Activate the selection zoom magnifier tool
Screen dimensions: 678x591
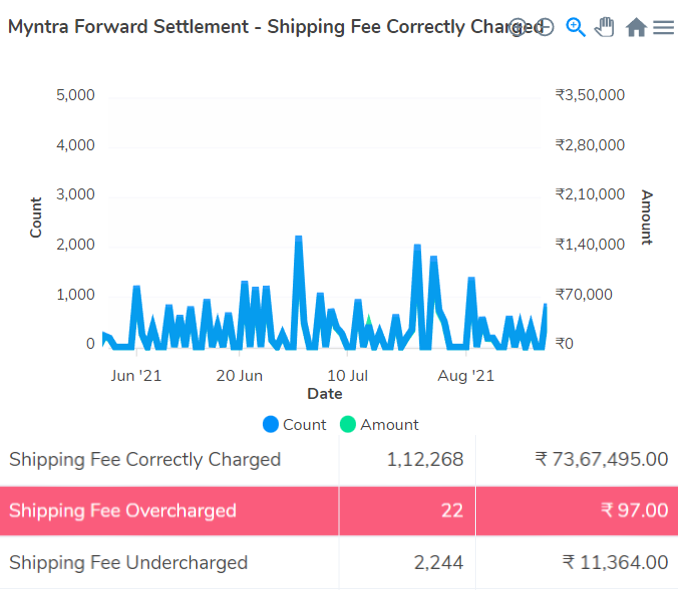pyautogui.click(x=575, y=27)
